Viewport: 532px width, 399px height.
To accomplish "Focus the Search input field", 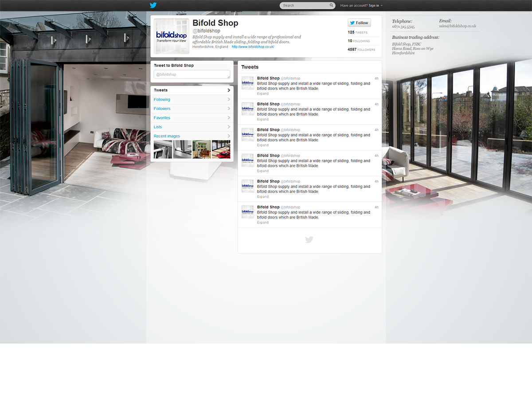I will point(307,5).
